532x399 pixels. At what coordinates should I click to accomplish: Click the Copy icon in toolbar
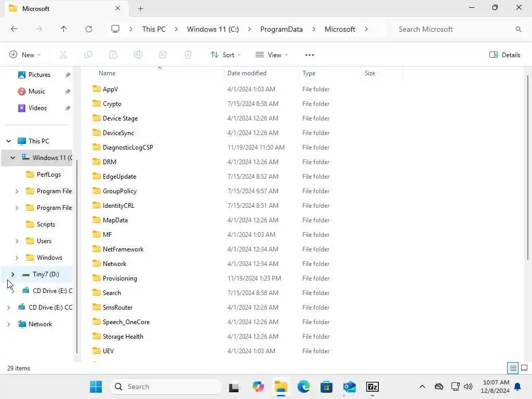[x=88, y=55]
